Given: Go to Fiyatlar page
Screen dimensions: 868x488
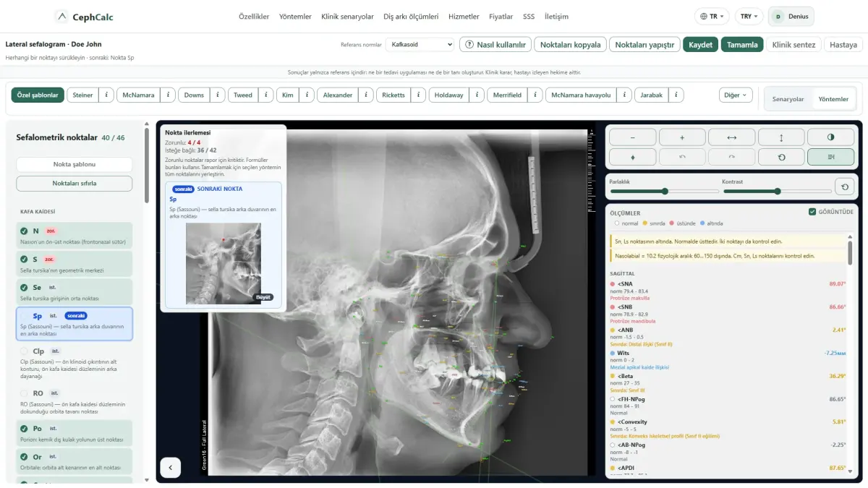Looking at the screenshot, I should [x=501, y=17].
